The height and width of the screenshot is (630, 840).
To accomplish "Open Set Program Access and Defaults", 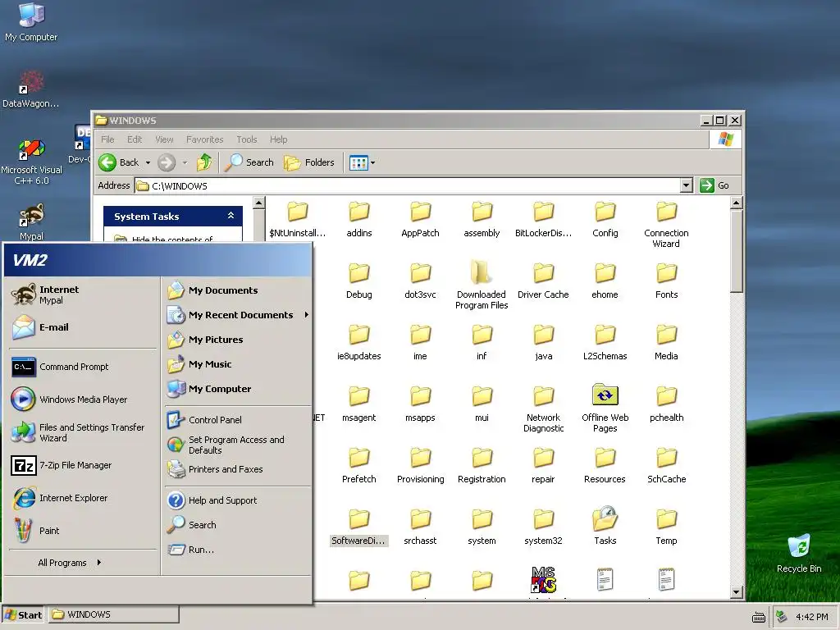I will tap(237, 445).
